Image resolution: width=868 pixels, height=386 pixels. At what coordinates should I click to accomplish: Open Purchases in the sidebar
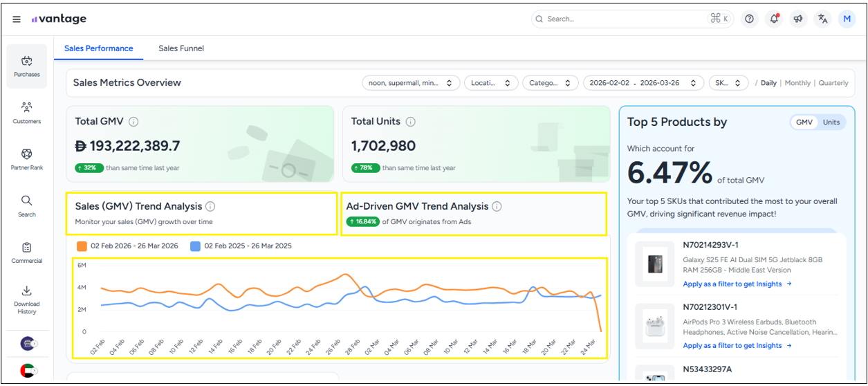click(27, 66)
